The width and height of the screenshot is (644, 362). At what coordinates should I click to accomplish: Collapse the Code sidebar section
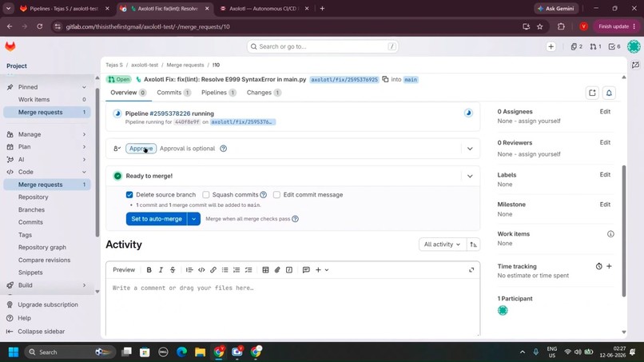pos(84,172)
